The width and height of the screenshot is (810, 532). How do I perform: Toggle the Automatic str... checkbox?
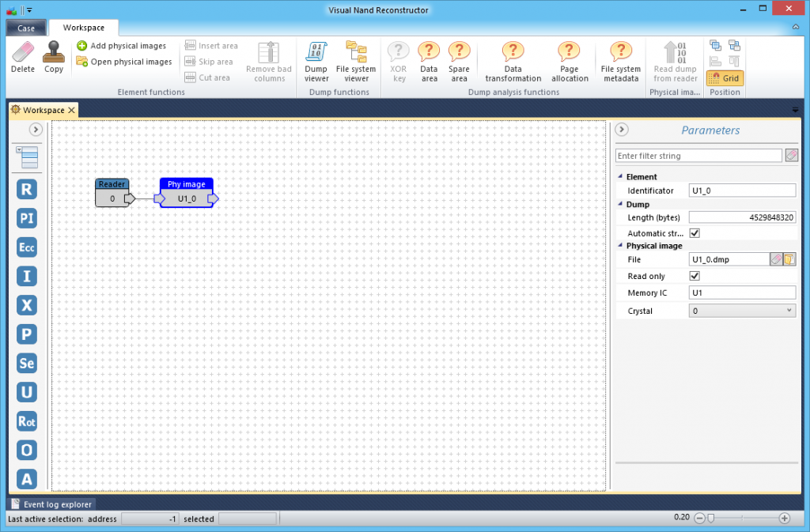pos(695,232)
